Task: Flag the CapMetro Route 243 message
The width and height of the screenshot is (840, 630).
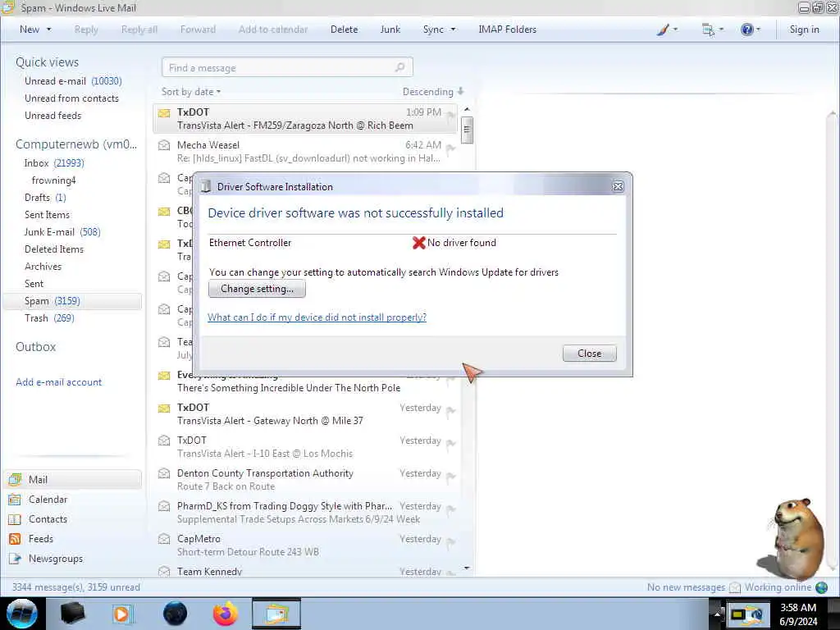Action: click(x=450, y=542)
